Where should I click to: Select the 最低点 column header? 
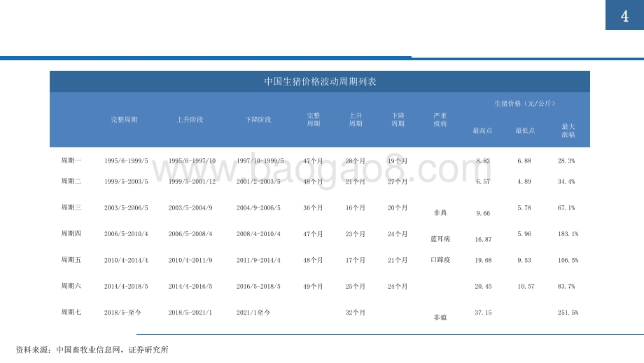pyautogui.click(x=525, y=131)
